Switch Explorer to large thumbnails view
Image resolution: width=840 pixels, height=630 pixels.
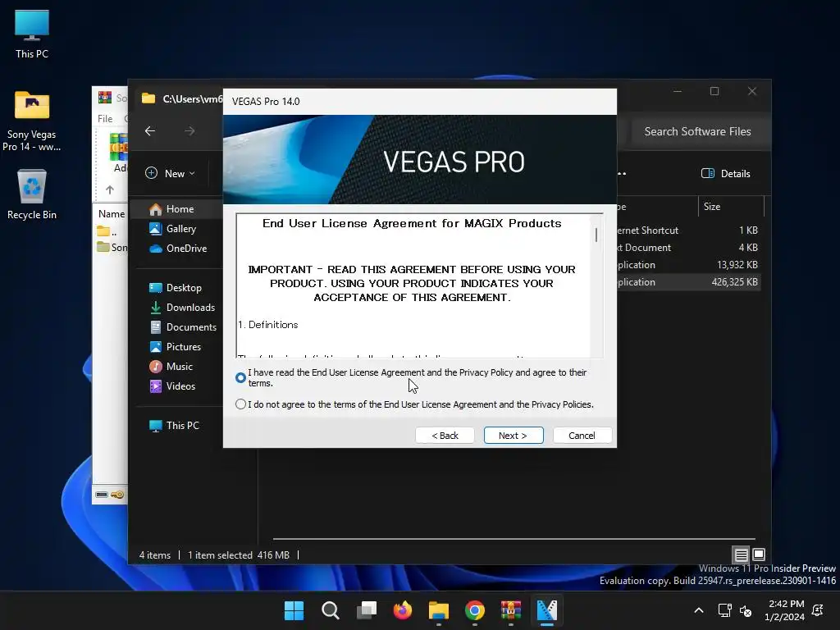(x=759, y=555)
